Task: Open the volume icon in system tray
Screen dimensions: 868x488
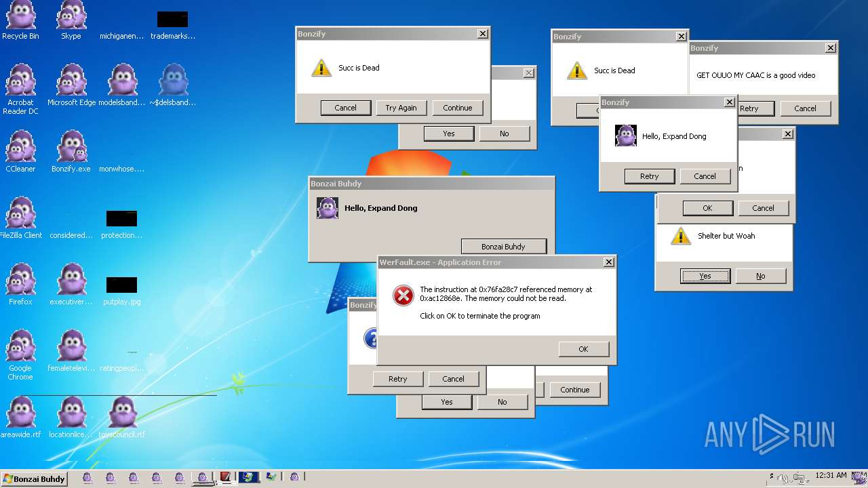Action: 783,479
